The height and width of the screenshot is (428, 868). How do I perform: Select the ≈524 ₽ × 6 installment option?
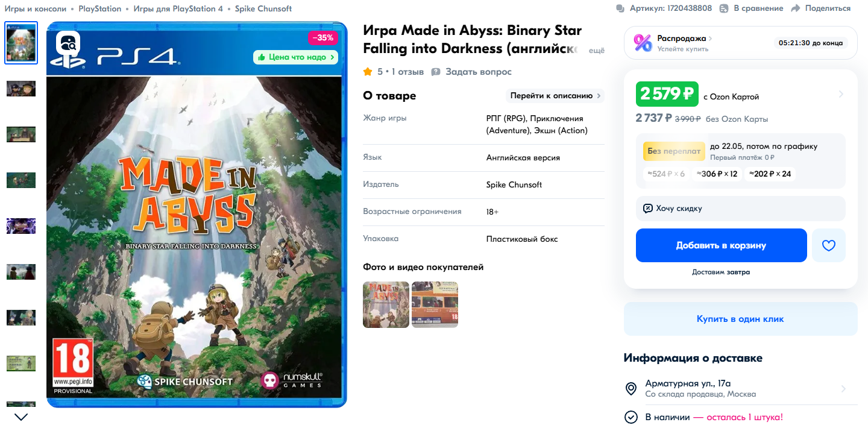pyautogui.click(x=665, y=174)
